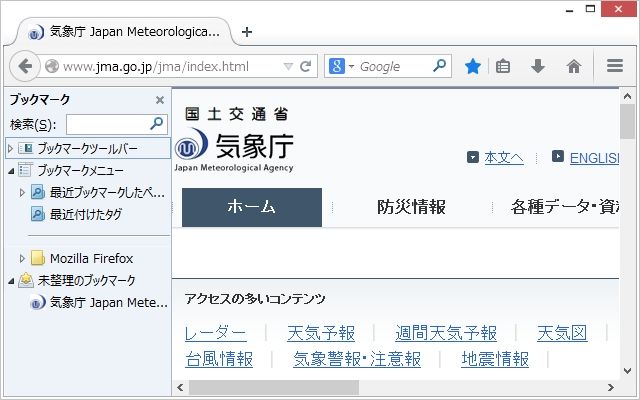Maximize the Firefox window

point(590,9)
